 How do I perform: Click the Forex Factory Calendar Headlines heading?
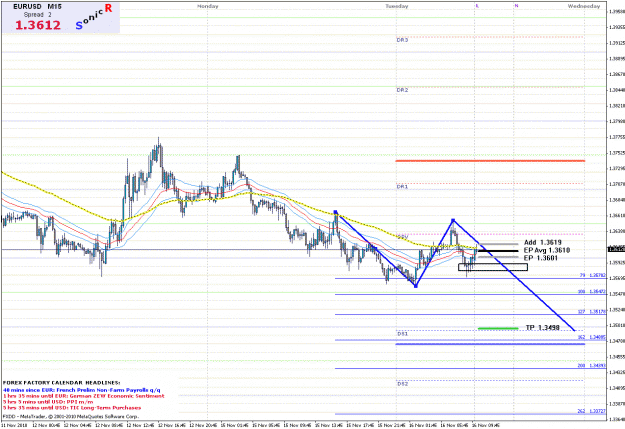coord(61,383)
